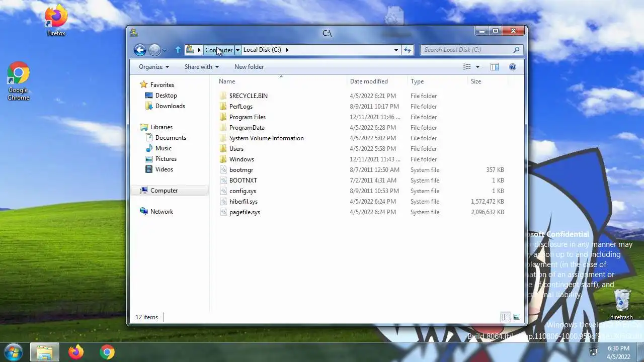Launch Chrome from the taskbar
The image size is (644, 362).
107,352
